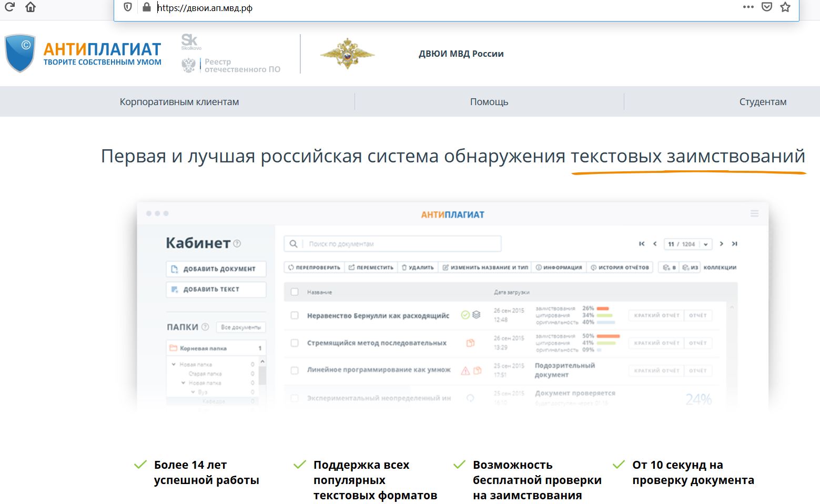The height and width of the screenshot is (504, 820).
Task: Click the Документ проверяется status text
Action: [575, 393]
